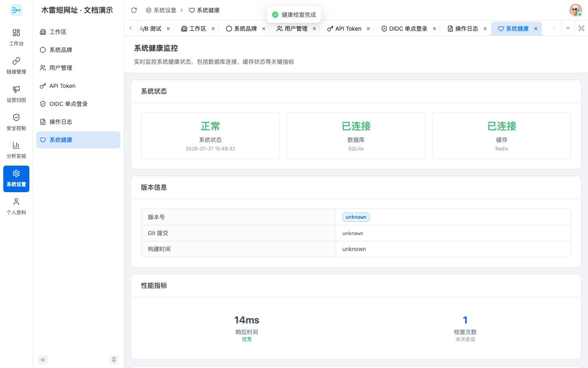This screenshot has height=368, width=588.
Task: Select OIDC 单点登录 in sidebar menu
Action: coord(78,104)
